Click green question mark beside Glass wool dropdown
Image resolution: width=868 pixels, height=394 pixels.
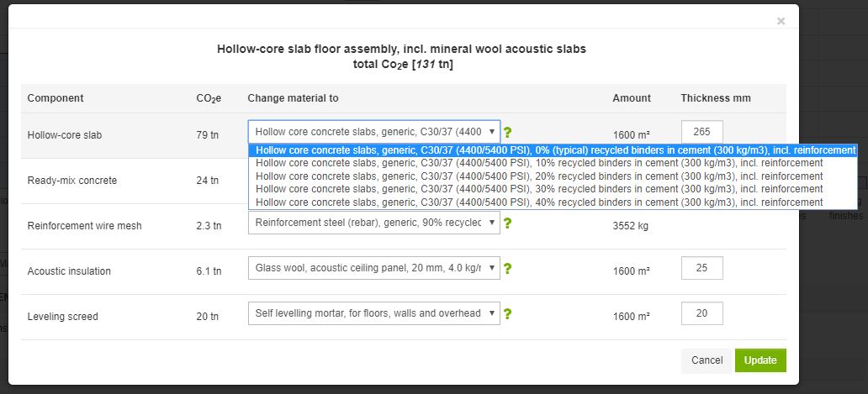[507, 269]
